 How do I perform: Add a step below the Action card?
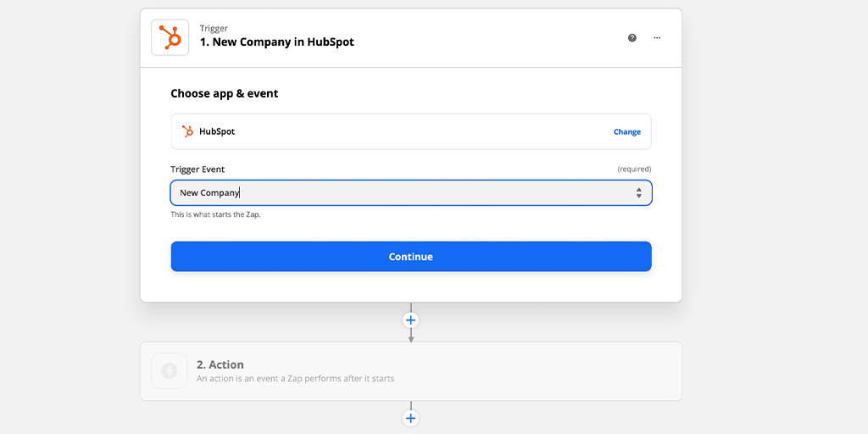[411, 418]
